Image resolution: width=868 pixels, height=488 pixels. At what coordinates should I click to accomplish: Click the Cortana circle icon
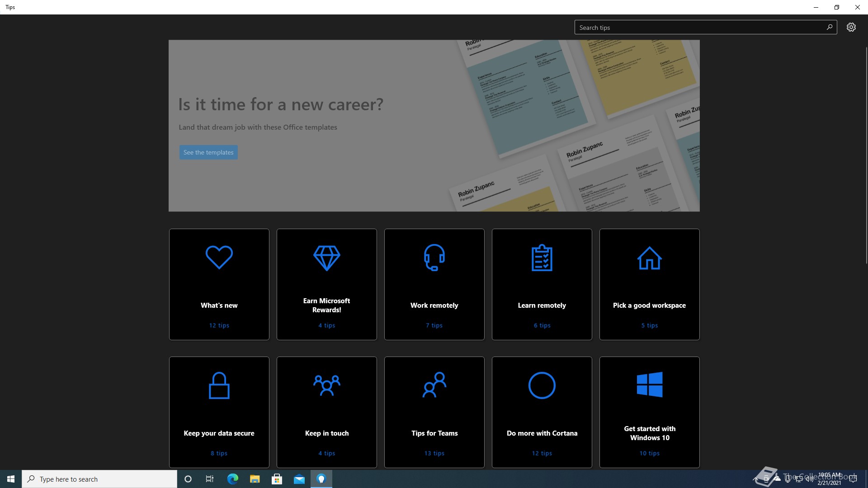pos(542,385)
